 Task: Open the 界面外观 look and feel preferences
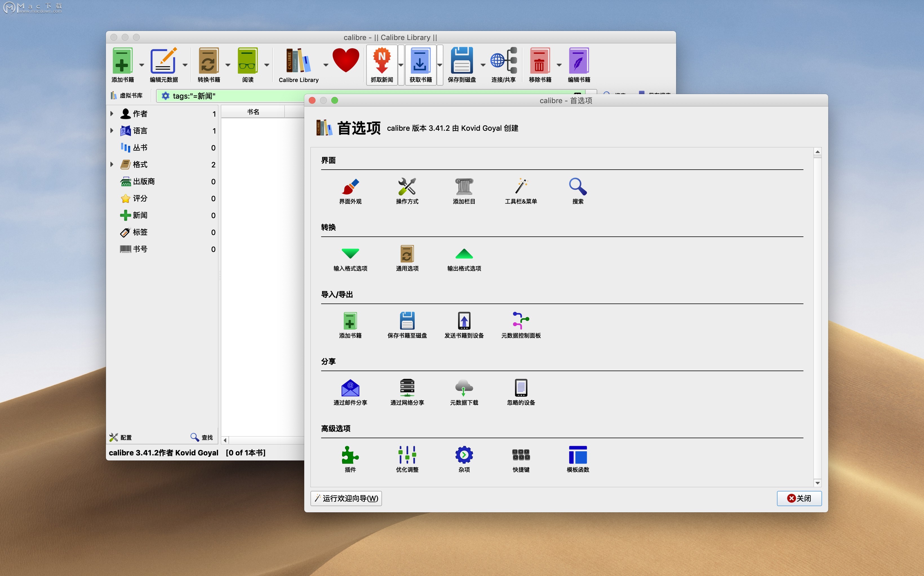[350, 191]
